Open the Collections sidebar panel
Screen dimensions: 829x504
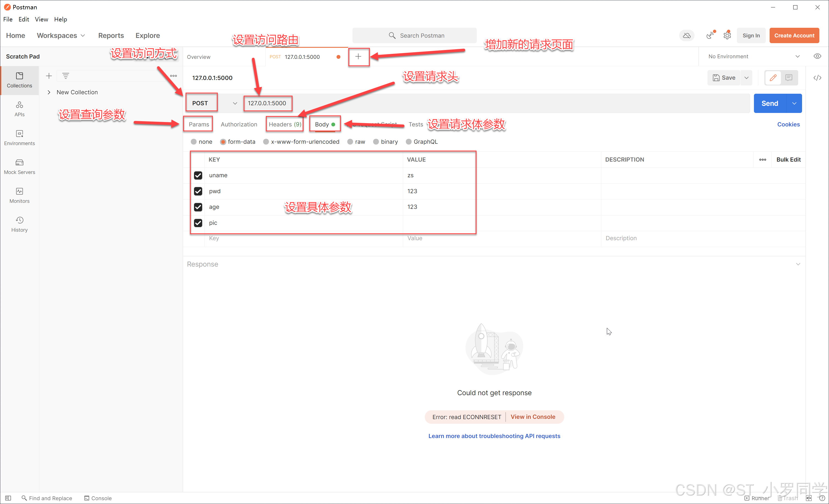pyautogui.click(x=20, y=80)
